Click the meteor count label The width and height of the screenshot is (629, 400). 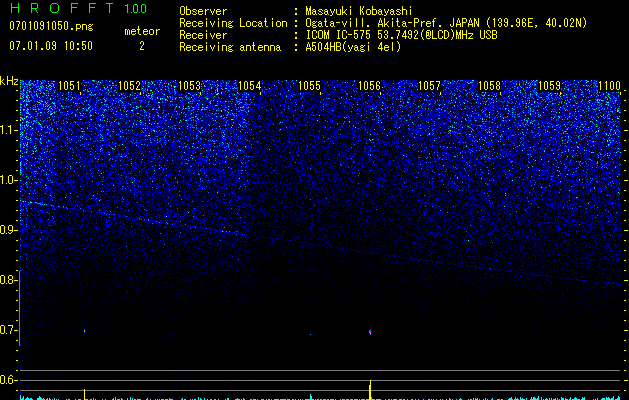click(142, 31)
